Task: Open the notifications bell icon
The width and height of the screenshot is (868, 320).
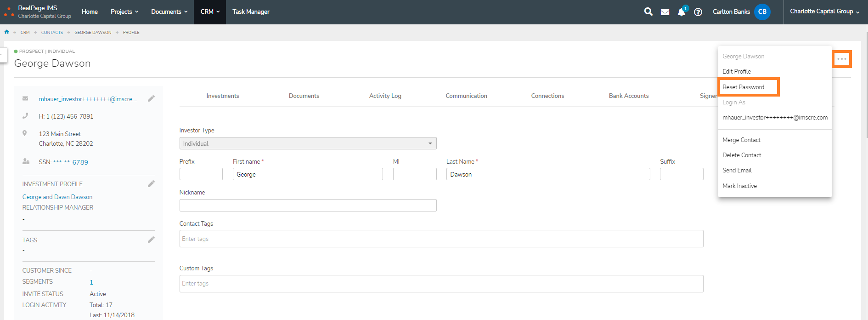Action: click(x=682, y=12)
